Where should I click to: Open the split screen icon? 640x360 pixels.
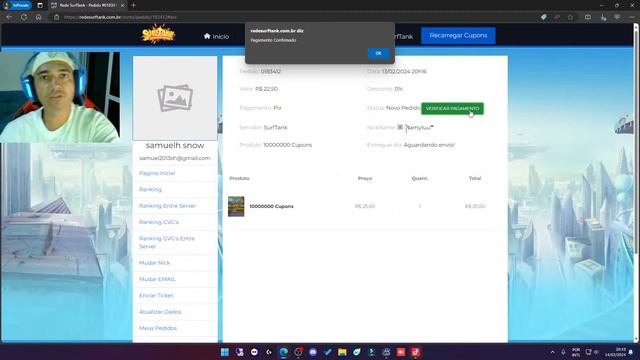pyautogui.click(x=588, y=17)
